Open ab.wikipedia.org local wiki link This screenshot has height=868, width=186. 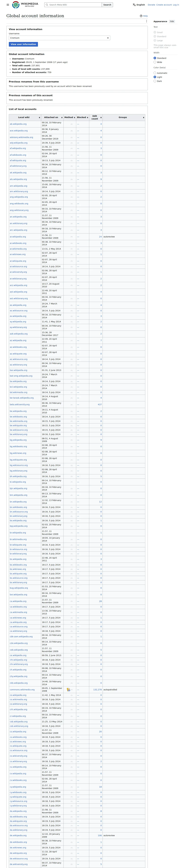[x=18, y=124]
